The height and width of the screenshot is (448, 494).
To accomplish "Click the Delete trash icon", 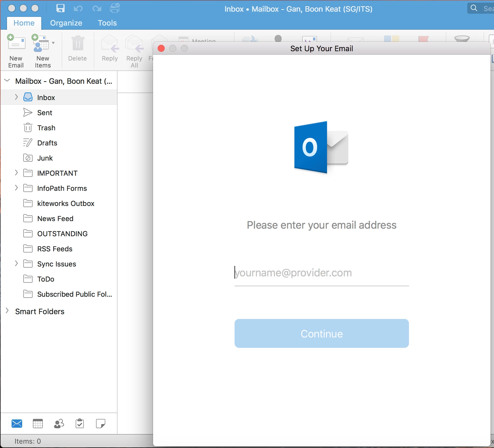I will [x=78, y=43].
